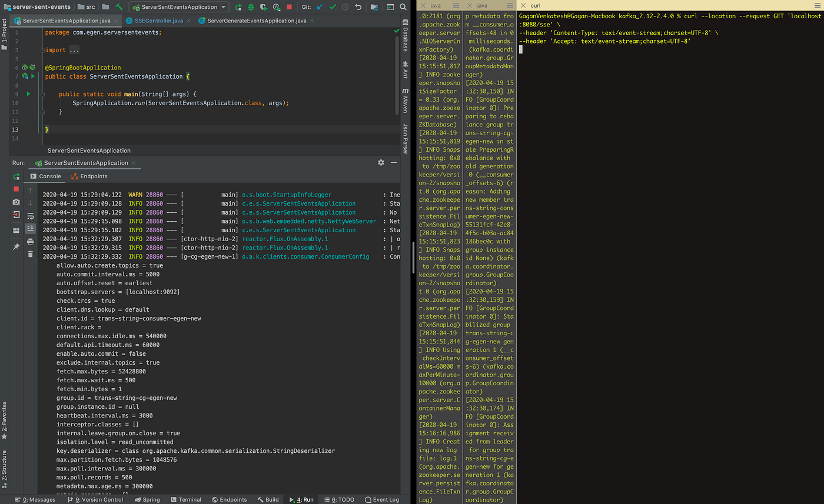Update project from Git with blue arrow
The height and width of the screenshot is (504, 824).
pyautogui.click(x=320, y=7)
